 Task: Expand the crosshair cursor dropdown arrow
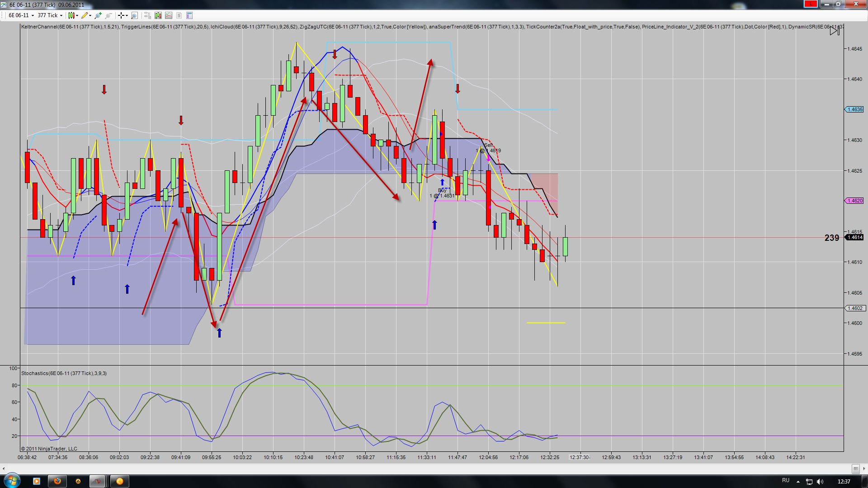pyautogui.click(x=127, y=15)
